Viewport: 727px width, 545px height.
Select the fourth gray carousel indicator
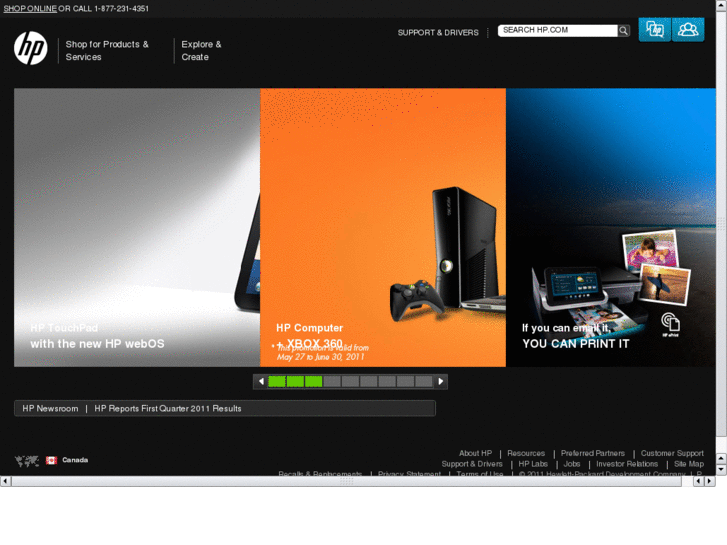(x=332, y=382)
